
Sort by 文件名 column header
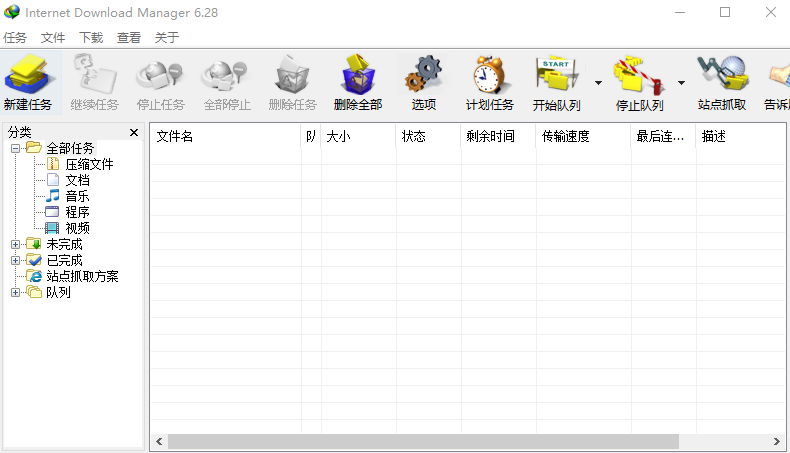pyautogui.click(x=226, y=136)
